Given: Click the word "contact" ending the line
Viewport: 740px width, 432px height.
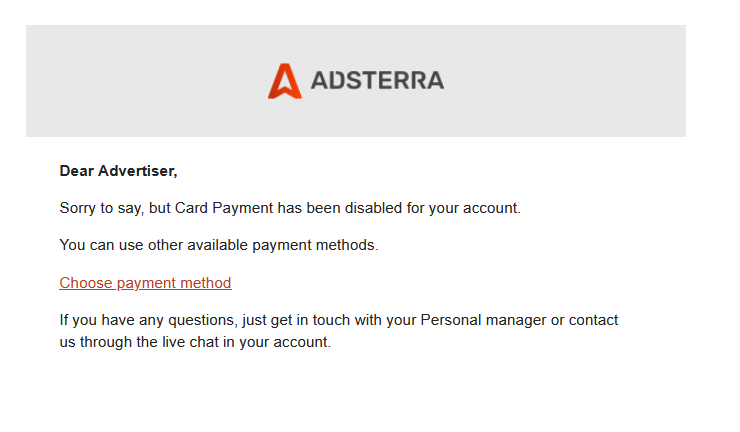Looking at the screenshot, I should coord(593,320).
